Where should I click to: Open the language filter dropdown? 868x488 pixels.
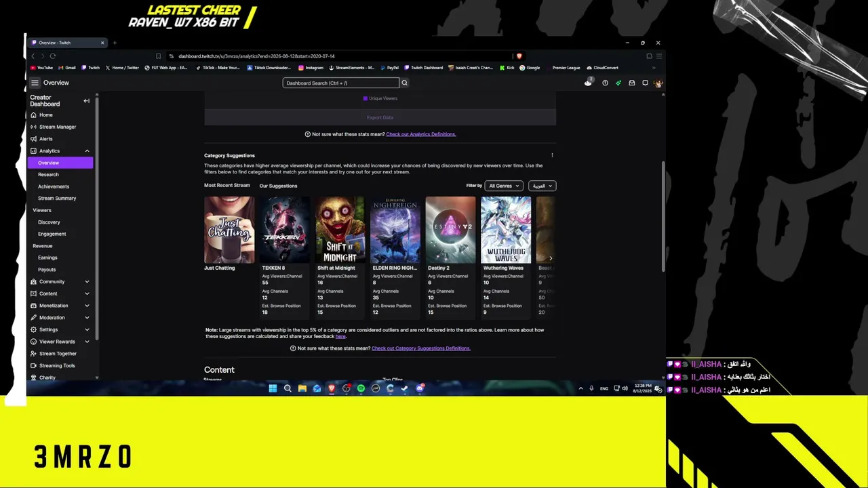(x=542, y=186)
